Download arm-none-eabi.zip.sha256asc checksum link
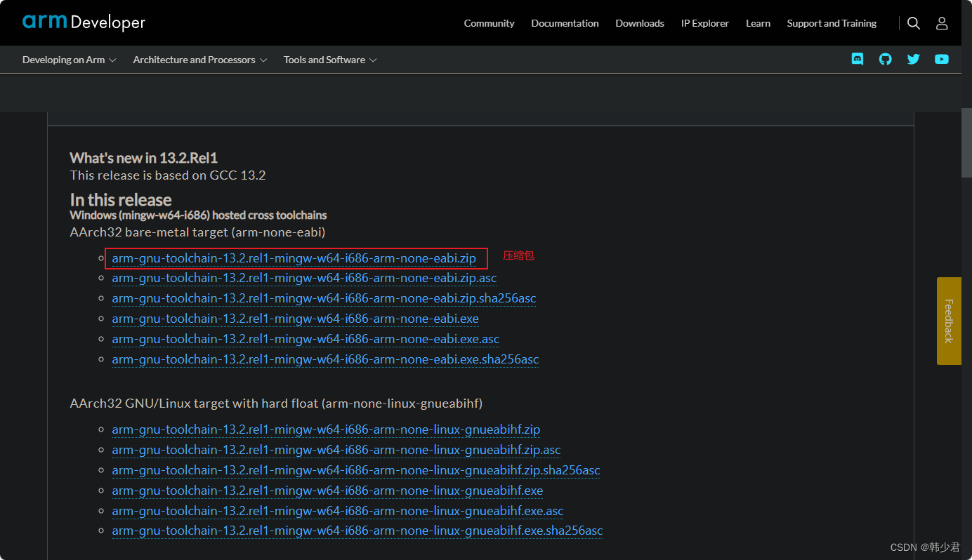 click(324, 298)
